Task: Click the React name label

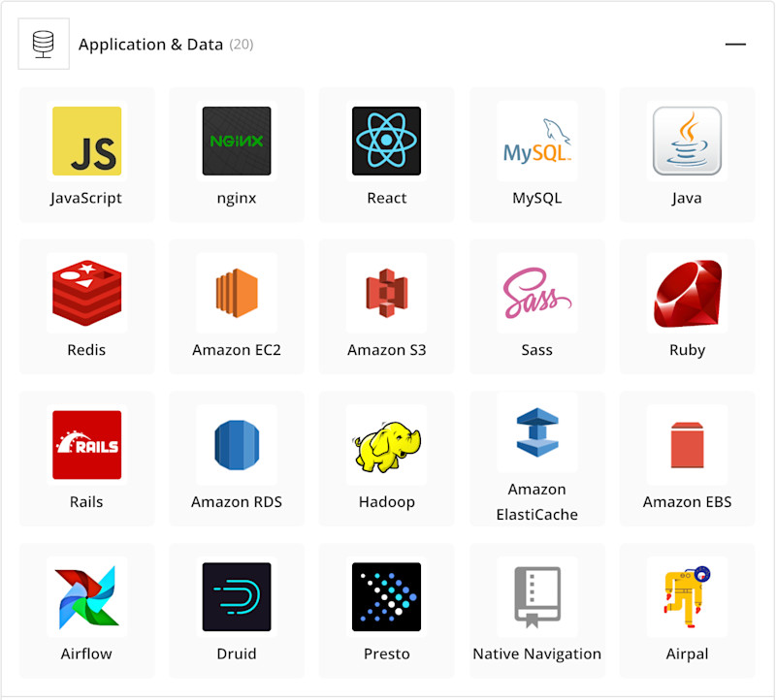Action: [386, 198]
